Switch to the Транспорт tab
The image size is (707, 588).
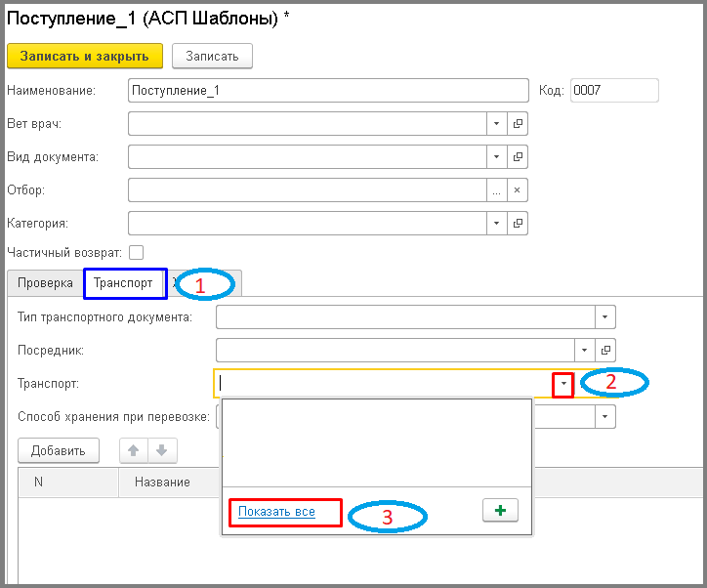pos(123,283)
